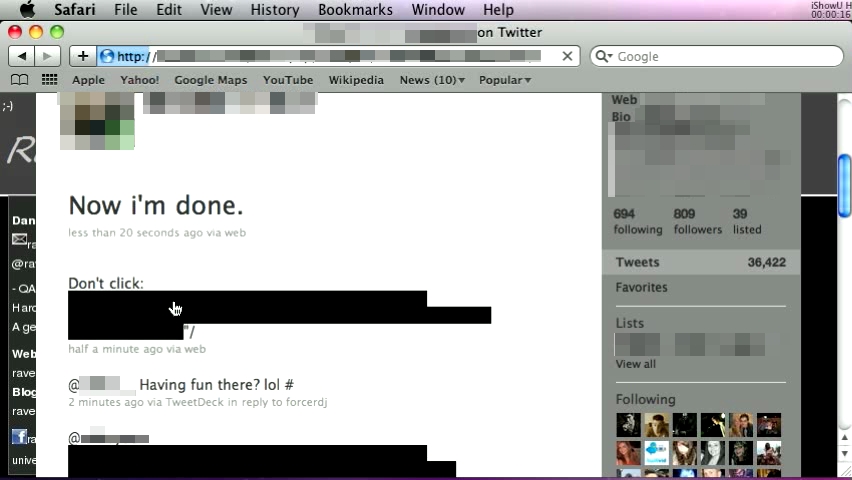Click the Favorites link in sidebar
Image resolution: width=852 pixels, height=480 pixels.
pyautogui.click(x=641, y=288)
